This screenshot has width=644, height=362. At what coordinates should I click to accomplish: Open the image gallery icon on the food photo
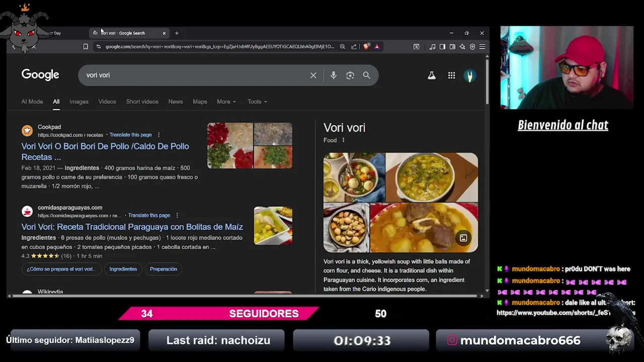pos(463,238)
